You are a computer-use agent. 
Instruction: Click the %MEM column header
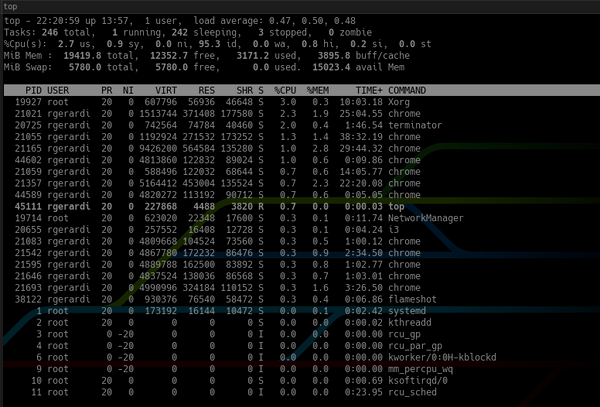(x=318, y=90)
